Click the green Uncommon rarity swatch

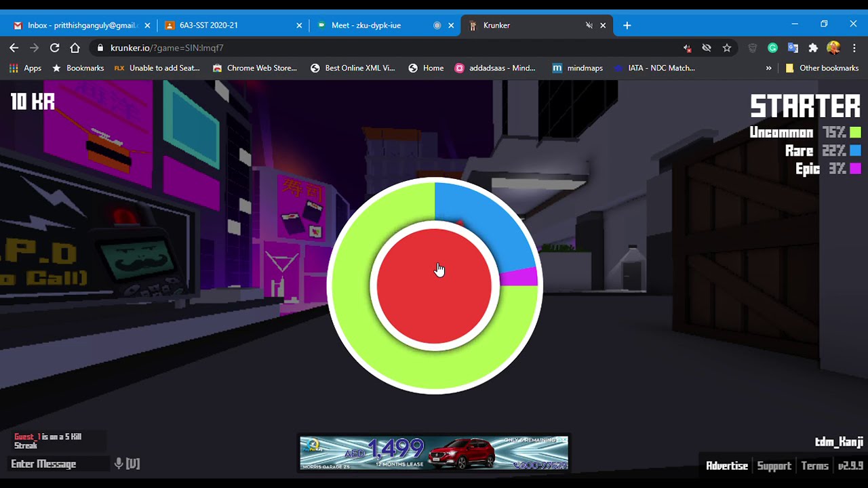[855, 132]
